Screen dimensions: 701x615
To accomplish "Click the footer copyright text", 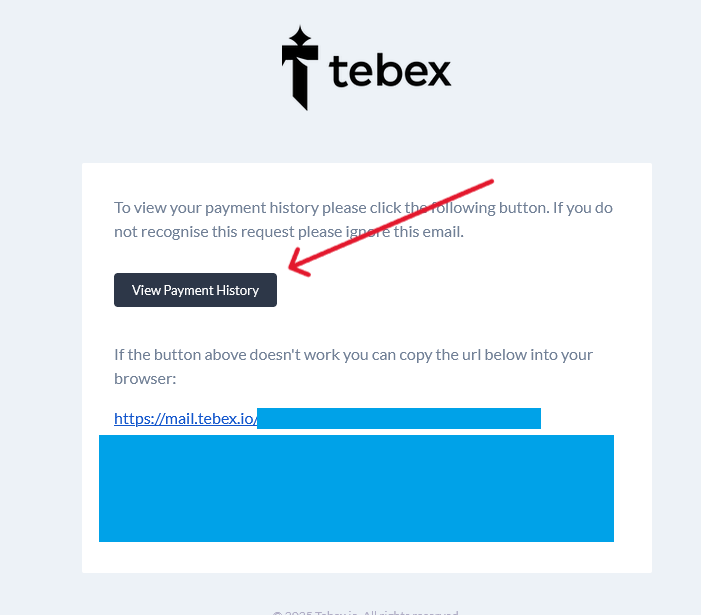I will tap(365, 611).
